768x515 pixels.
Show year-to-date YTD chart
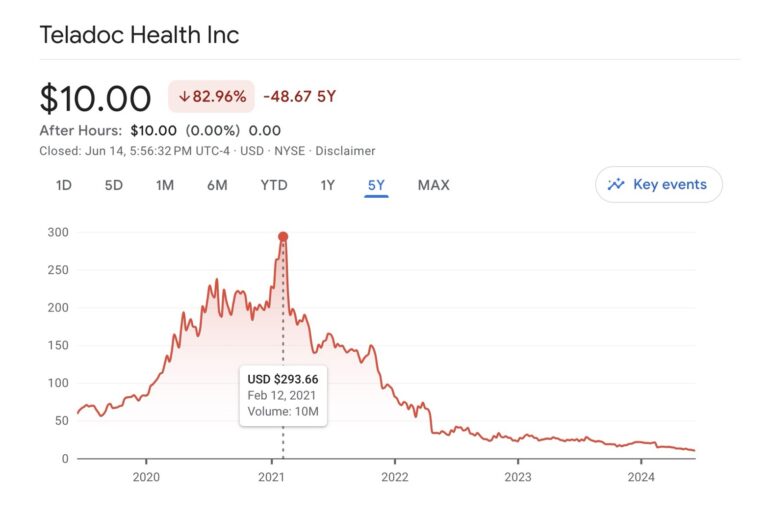pos(273,185)
